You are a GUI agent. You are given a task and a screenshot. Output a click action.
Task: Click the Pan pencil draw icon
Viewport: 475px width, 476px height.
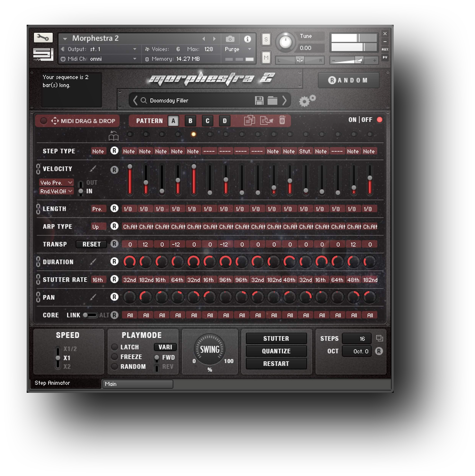click(93, 297)
